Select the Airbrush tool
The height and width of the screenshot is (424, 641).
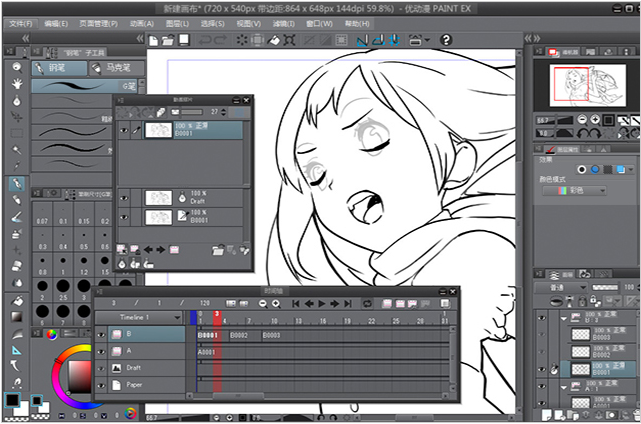pos(17,234)
